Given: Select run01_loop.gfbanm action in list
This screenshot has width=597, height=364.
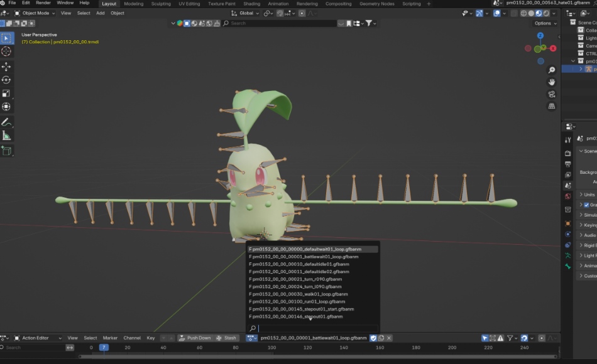Looking at the screenshot, I should pos(313,302).
